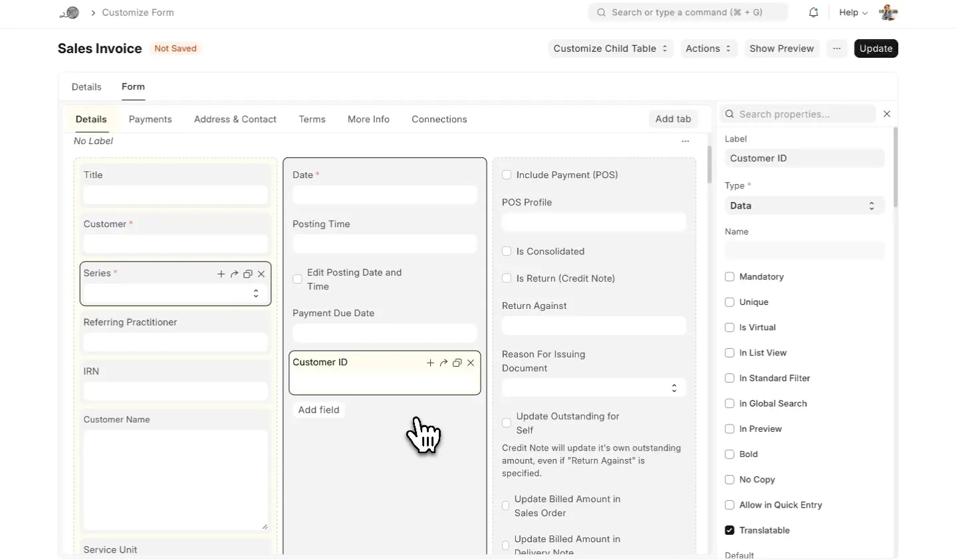Remove the Customer ID field

pos(471,363)
